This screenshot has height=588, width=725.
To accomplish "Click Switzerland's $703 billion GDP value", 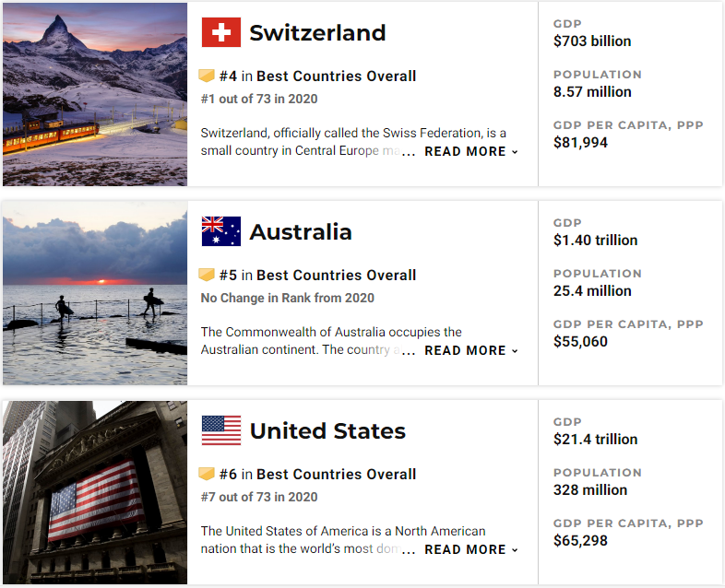I will pos(592,41).
